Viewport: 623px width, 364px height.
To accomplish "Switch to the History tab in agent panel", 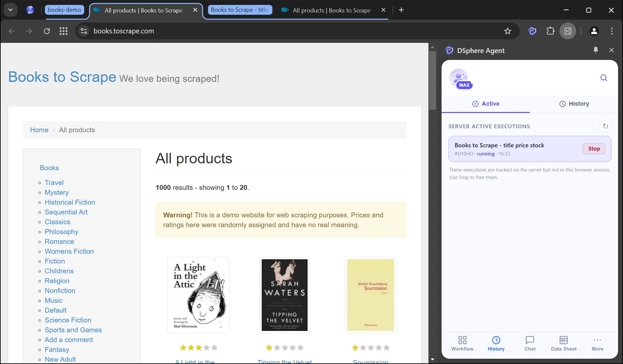I will pyautogui.click(x=574, y=104).
